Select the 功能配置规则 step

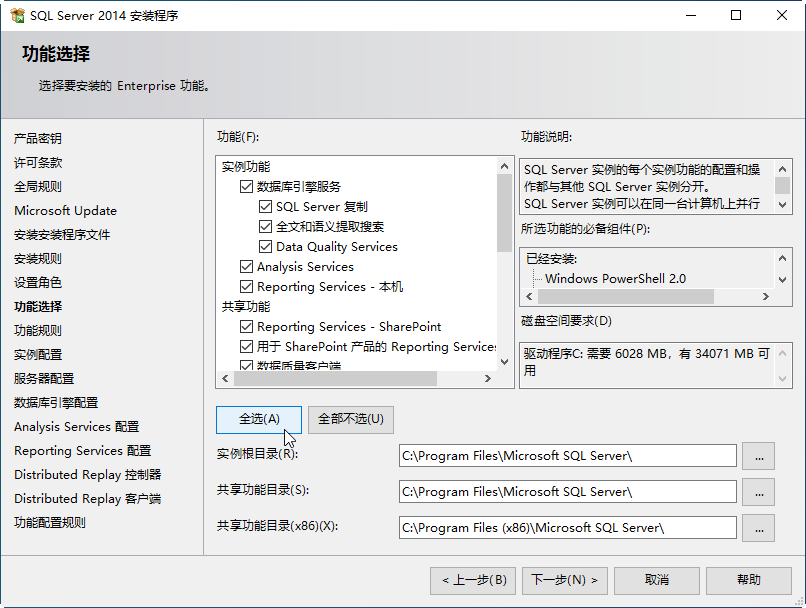pyautogui.click(x=50, y=523)
